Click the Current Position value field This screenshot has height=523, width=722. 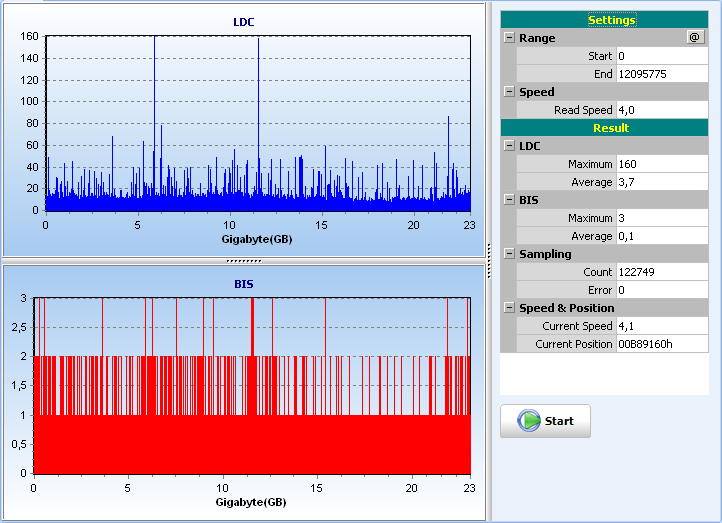pos(662,344)
